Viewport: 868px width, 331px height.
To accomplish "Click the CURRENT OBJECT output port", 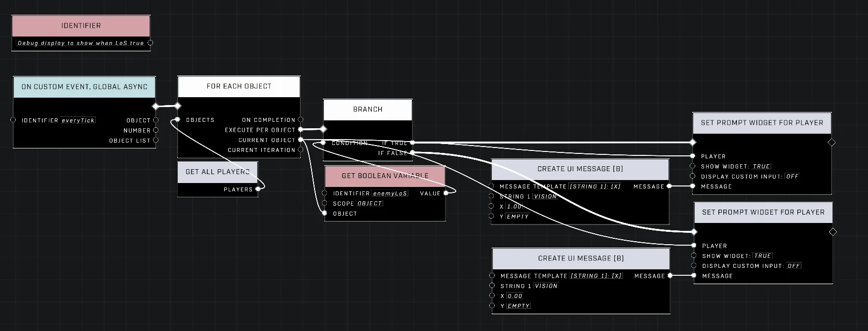I will [301, 140].
